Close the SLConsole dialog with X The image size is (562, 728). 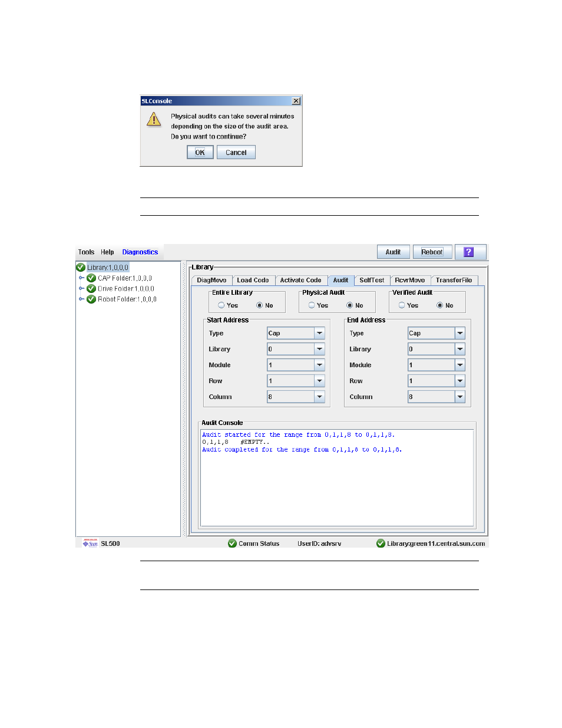tap(296, 101)
